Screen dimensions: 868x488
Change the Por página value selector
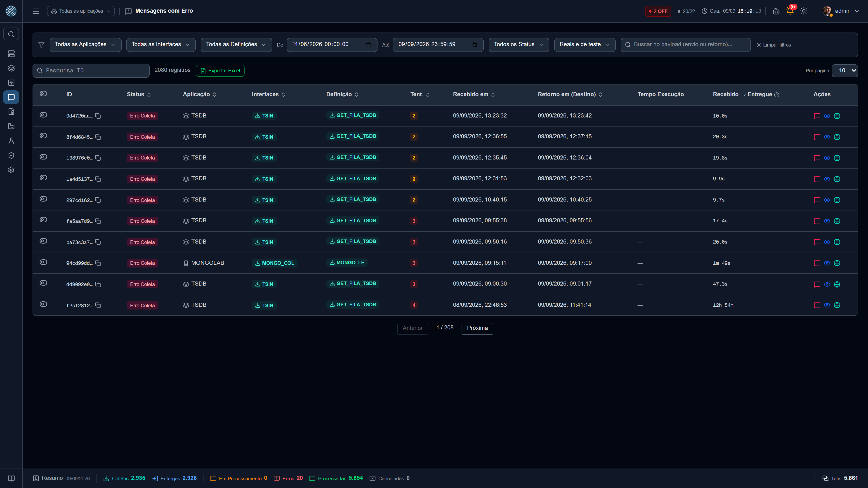click(x=844, y=71)
